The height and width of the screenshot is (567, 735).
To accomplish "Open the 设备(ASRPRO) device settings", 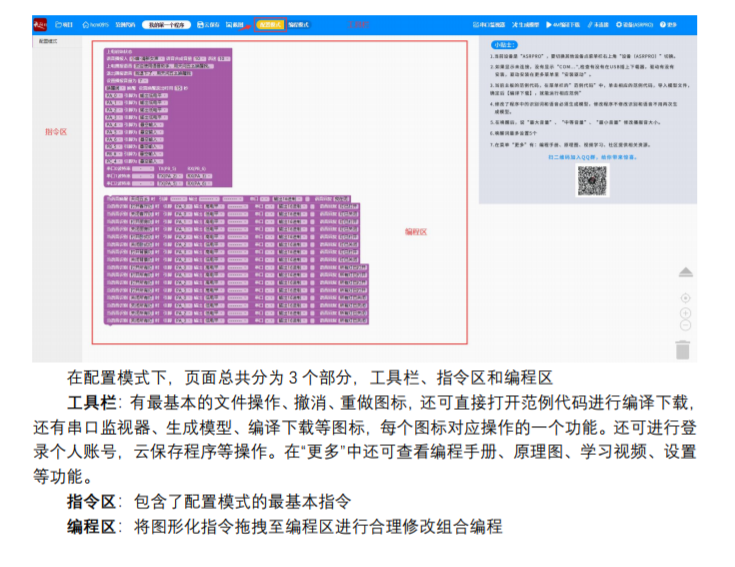I will (634, 25).
